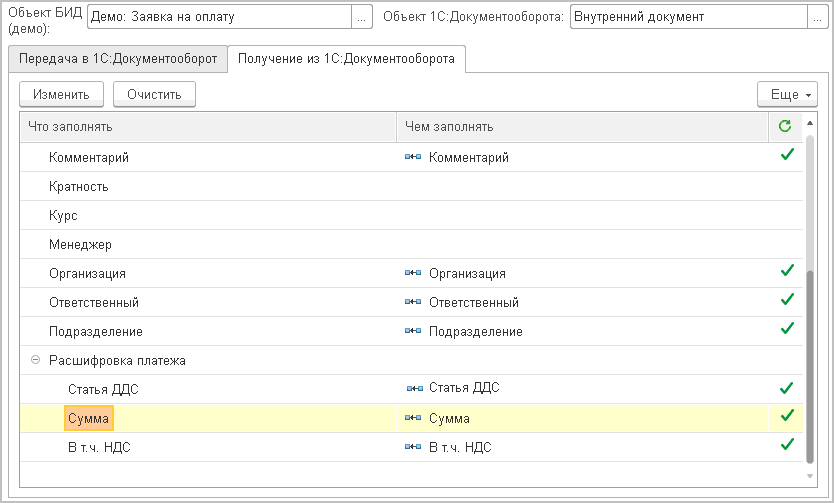Click mapping link icon beside Подразделение
Image resolution: width=834 pixels, height=503 pixels.
[412, 331]
